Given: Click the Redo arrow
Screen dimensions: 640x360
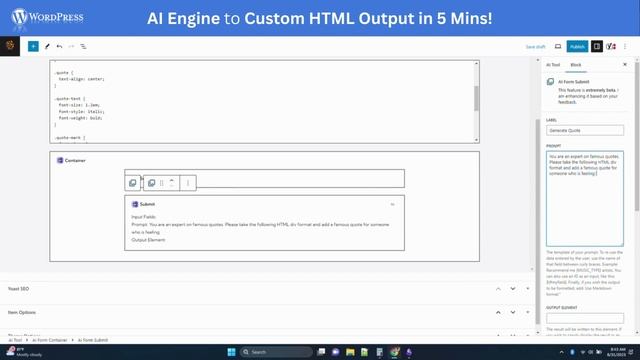Looking at the screenshot, I should pos(71,47).
